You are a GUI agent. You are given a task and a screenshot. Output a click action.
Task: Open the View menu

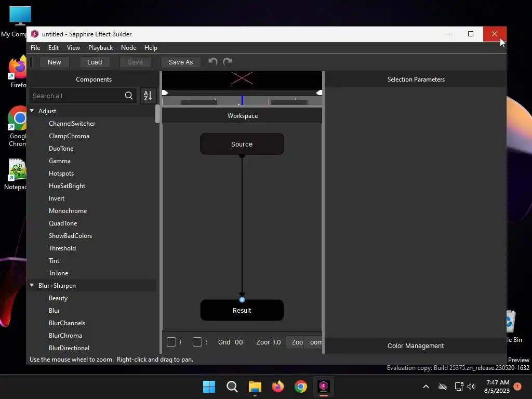click(73, 48)
